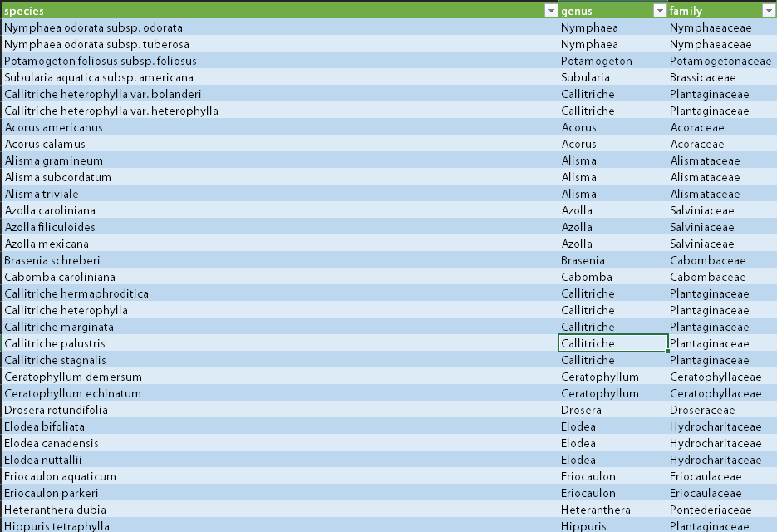
Task: Click the 'Callitriche marginata' species cell
Action: tap(281, 327)
